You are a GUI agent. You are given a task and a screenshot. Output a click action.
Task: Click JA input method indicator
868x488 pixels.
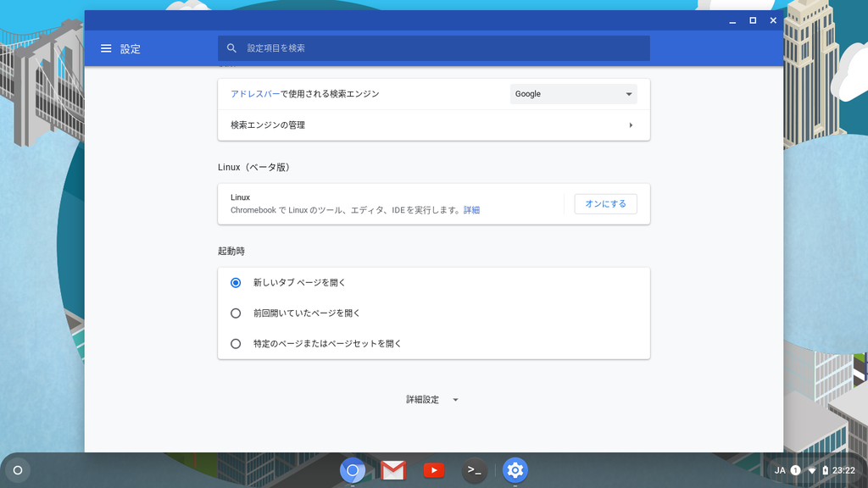[x=780, y=470]
